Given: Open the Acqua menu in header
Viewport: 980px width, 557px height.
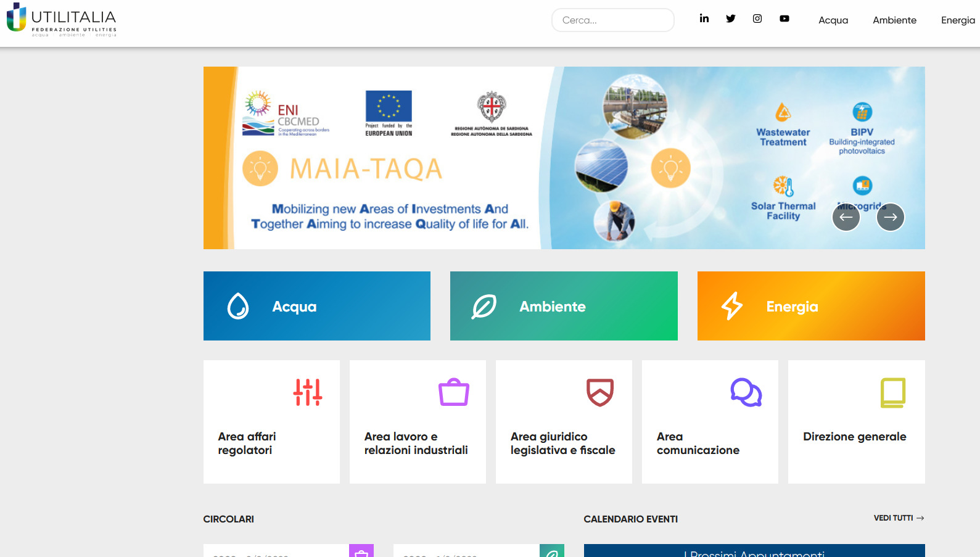Looking at the screenshot, I should [833, 20].
